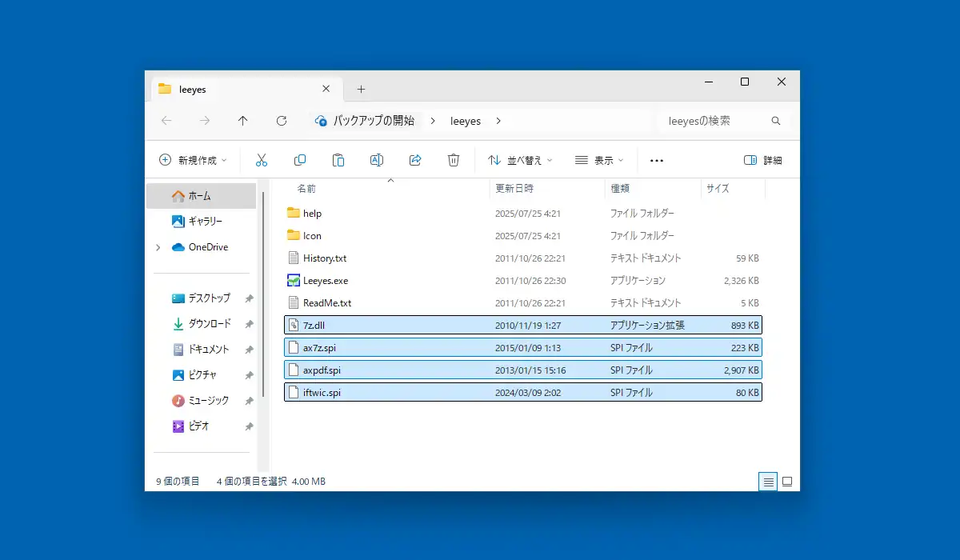Click the Delete trash can icon
Viewport: 960px width, 560px height.
[454, 160]
